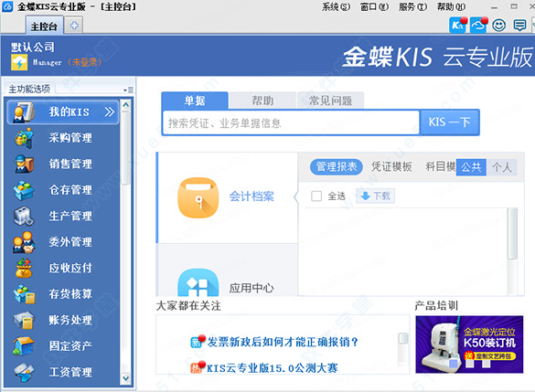
Task: Click the KIS notification icon in toolbar
Action: point(457,25)
